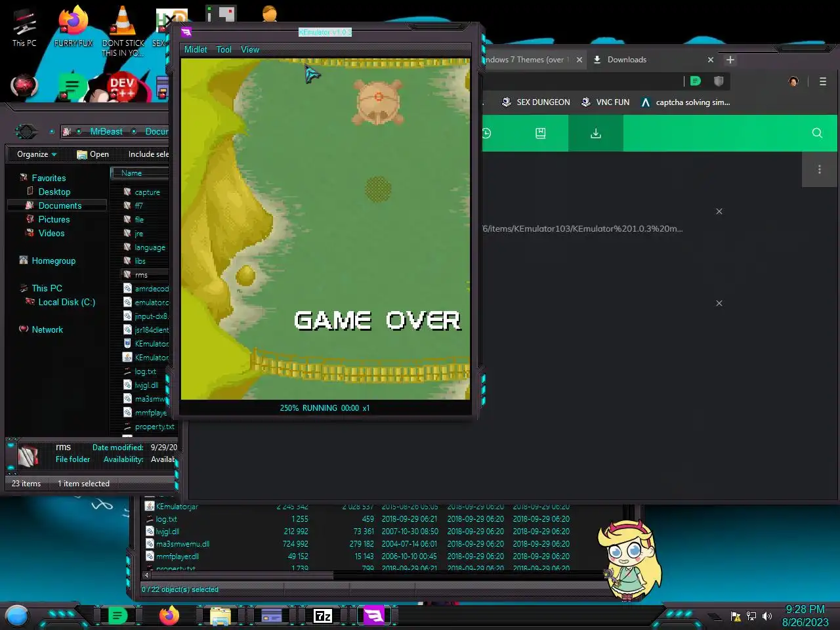Launch the FURRY FUX Firefox desktop shortcut
The height and width of the screenshot is (630, 840).
click(x=73, y=28)
